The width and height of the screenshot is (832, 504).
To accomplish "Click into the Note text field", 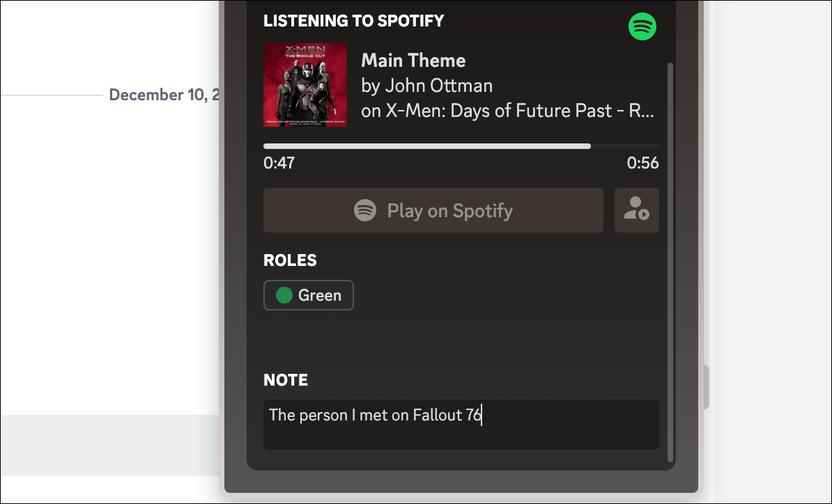I will [461, 425].
